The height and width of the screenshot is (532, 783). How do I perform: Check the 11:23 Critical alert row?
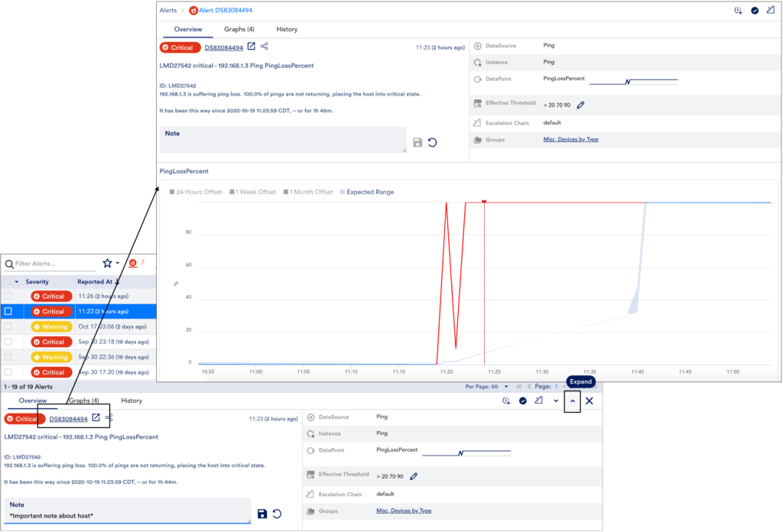click(8, 311)
